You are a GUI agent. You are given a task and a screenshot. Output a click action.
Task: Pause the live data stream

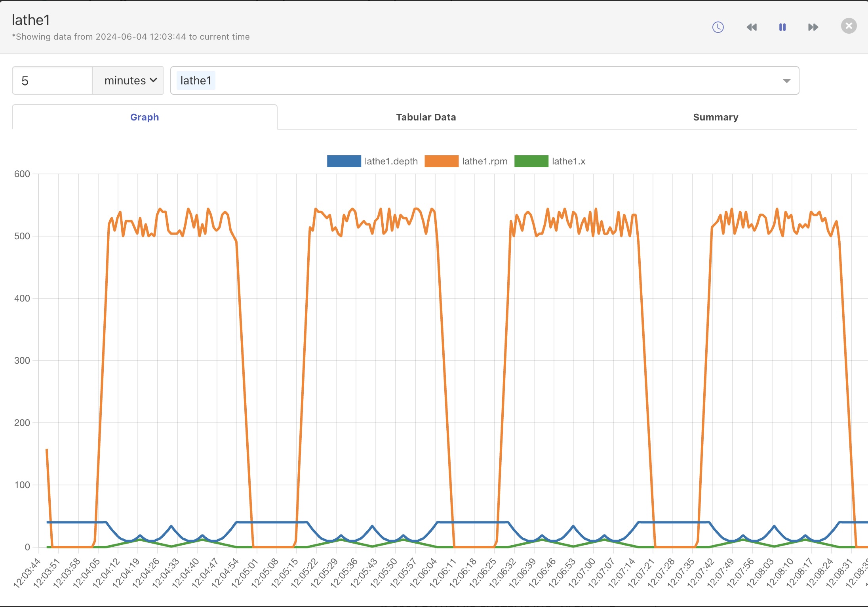coord(782,27)
